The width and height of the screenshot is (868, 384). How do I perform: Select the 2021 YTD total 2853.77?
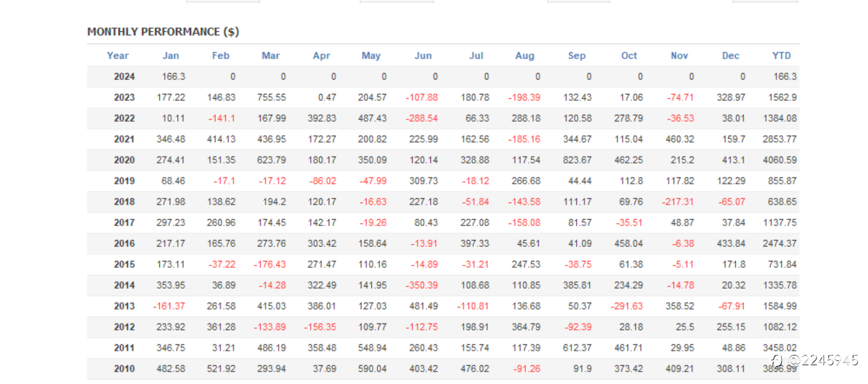(779, 139)
